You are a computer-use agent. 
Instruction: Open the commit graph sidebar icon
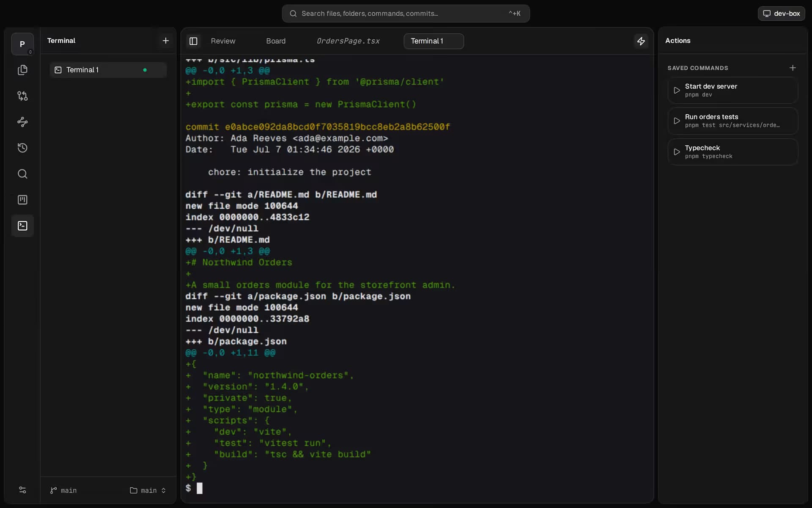coord(22,122)
